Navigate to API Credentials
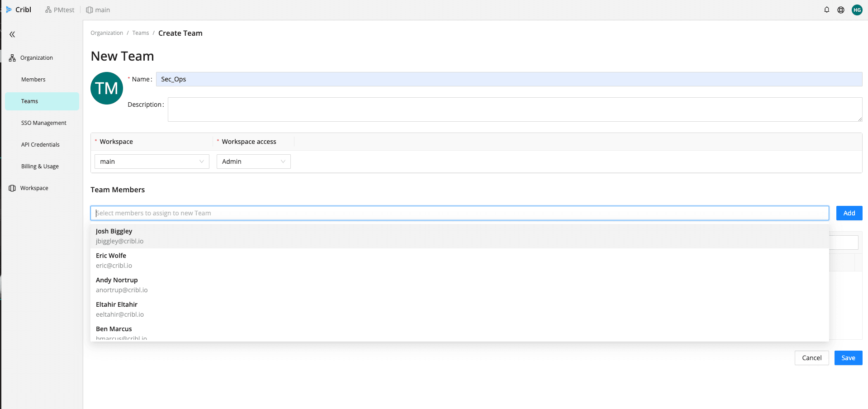Viewport: 868px width, 409px height. tap(40, 145)
